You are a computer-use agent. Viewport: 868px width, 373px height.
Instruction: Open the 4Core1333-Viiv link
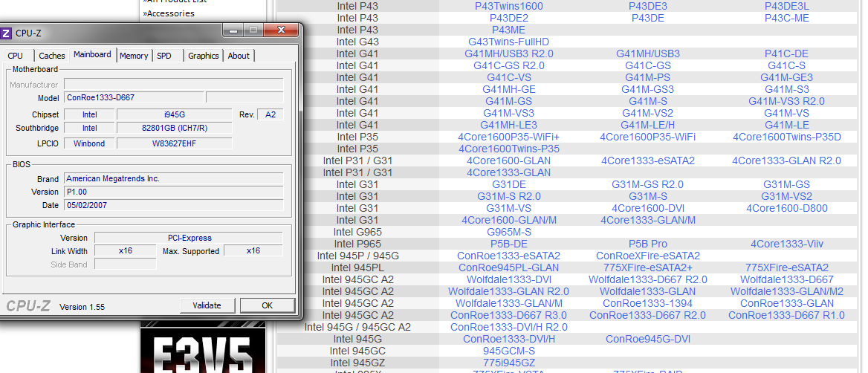pyautogui.click(x=786, y=244)
